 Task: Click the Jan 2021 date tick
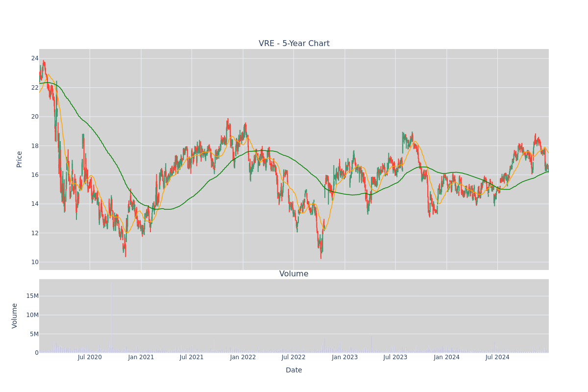141,357
